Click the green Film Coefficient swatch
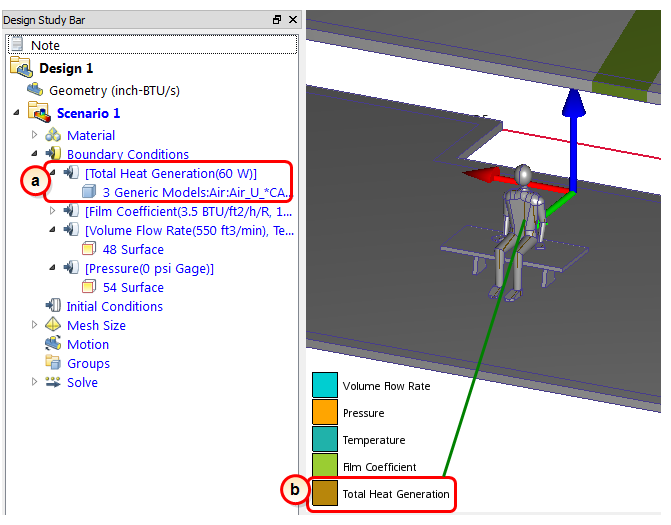This screenshot has height=525, width=671. click(325, 466)
